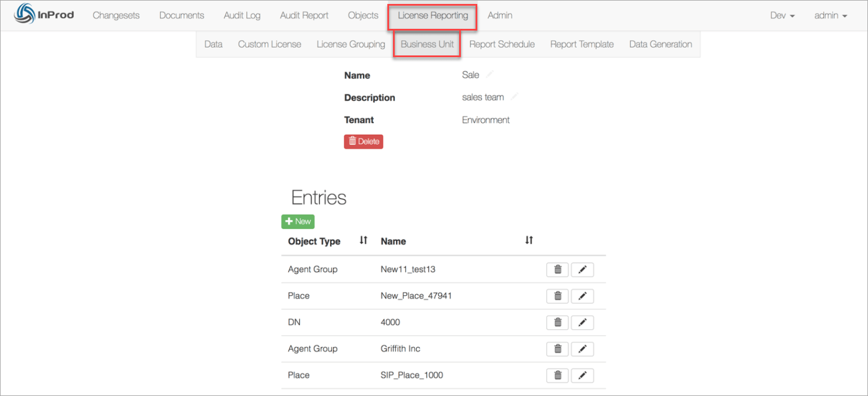This screenshot has height=396, width=868.
Task: Sort entries by Name column arrows
Action: coord(529,240)
